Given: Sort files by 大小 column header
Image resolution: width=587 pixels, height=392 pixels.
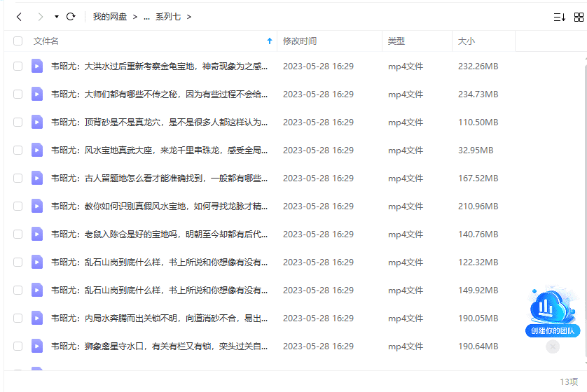Looking at the screenshot, I should point(467,41).
